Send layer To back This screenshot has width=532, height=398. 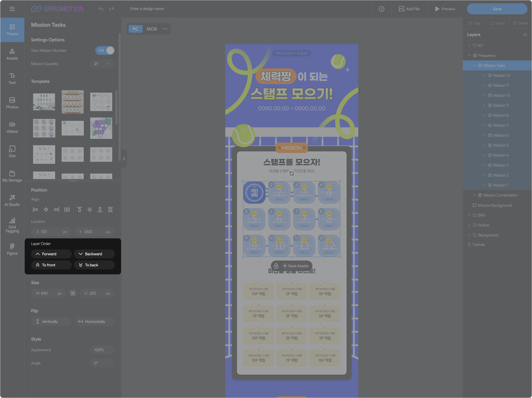[x=94, y=265]
